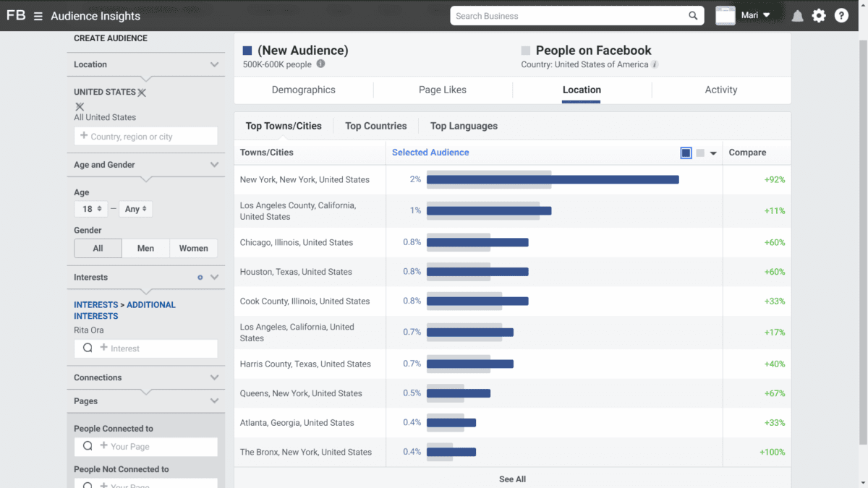
Task: Click the New York audience bar
Action: click(553, 179)
